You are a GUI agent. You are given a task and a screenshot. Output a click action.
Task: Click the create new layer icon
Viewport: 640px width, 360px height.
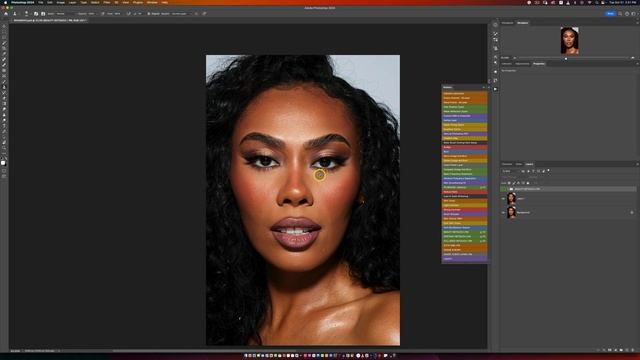(x=627, y=350)
